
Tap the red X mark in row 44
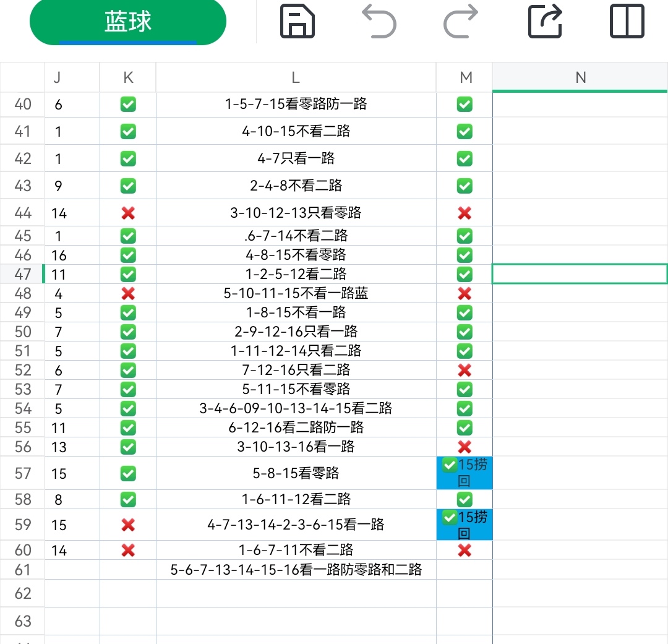pyautogui.click(x=127, y=213)
